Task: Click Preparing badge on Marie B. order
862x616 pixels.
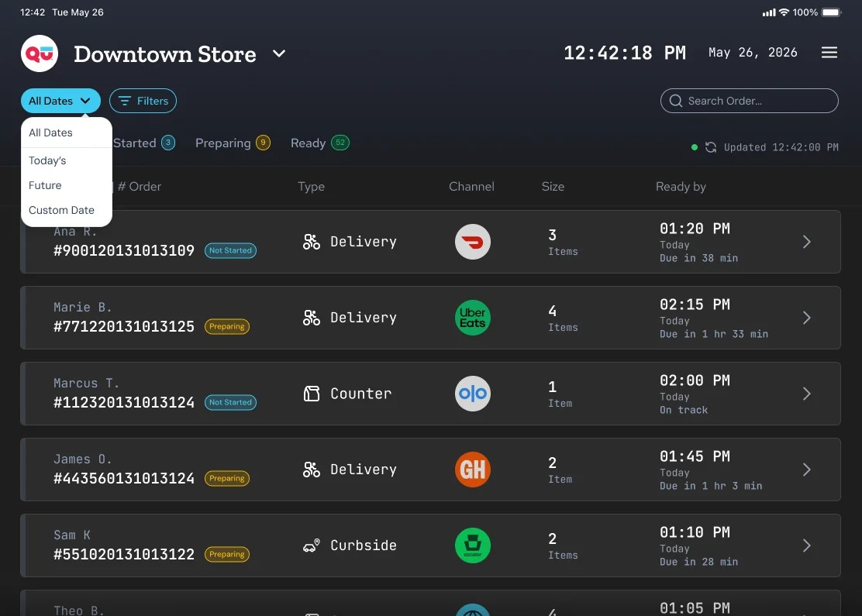Action: pyautogui.click(x=226, y=326)
